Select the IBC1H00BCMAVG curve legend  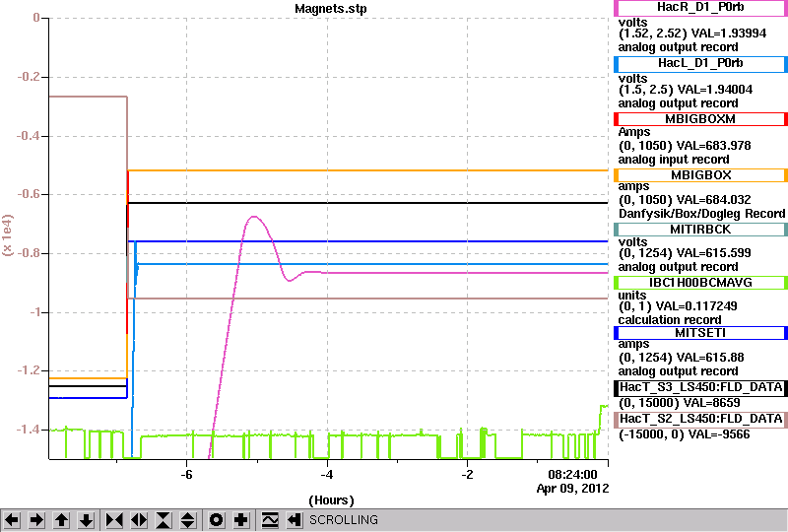700,283
